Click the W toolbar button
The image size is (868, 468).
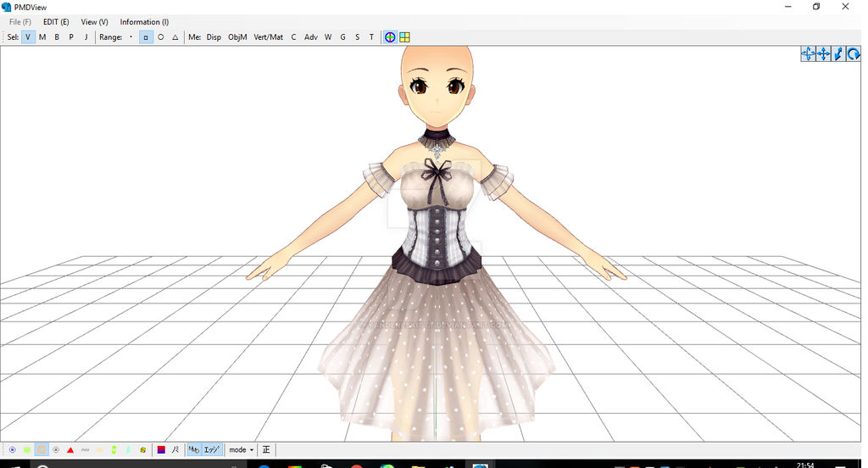coord(328,37)
